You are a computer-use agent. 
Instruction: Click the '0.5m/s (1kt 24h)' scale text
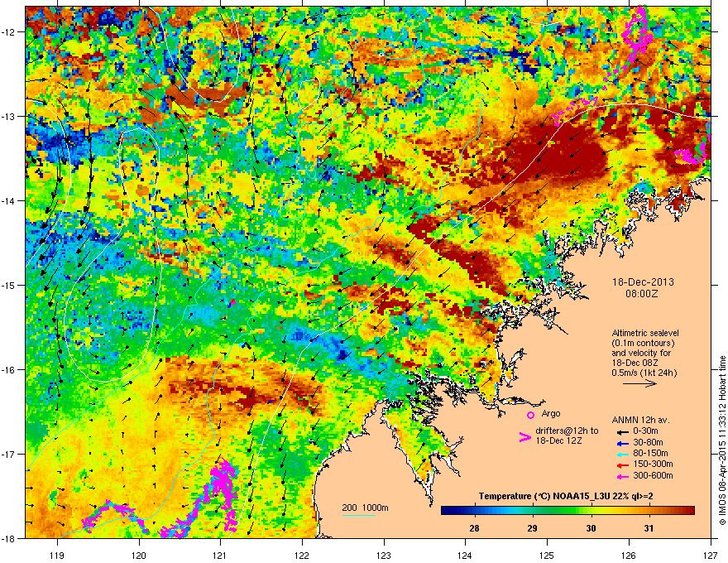(644, 373)
